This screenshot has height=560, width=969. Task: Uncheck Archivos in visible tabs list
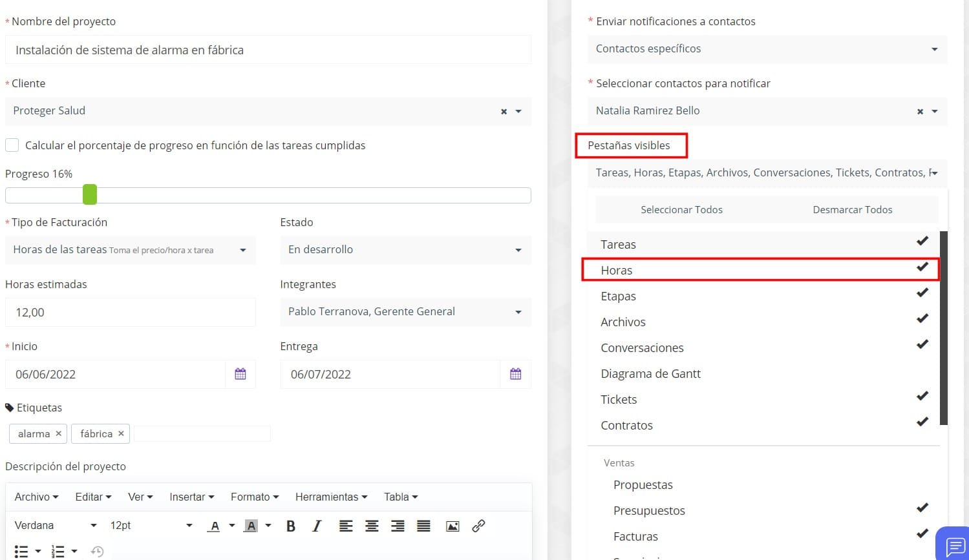point(763,322)
